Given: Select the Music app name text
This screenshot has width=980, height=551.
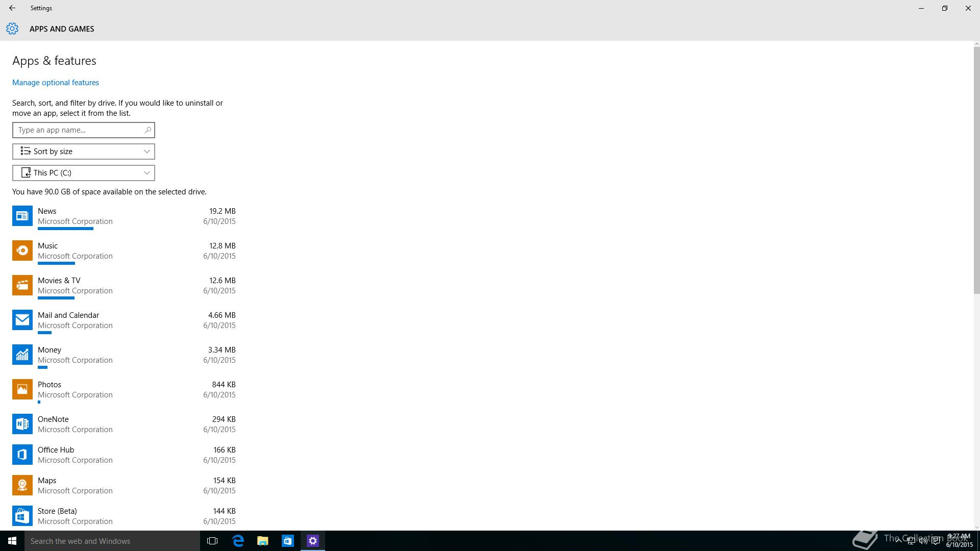Looking at the screenshot, I should 47,246.
